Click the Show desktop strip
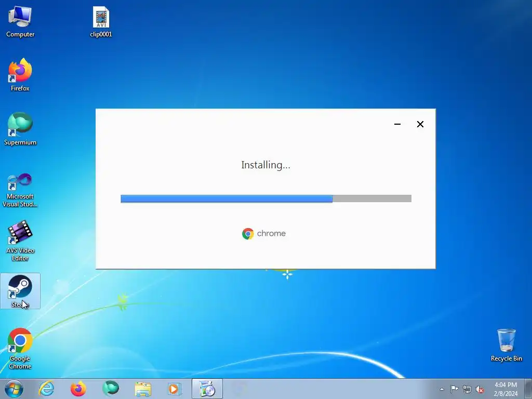Screen dimensions: 532x399 [x=528, y=389]
